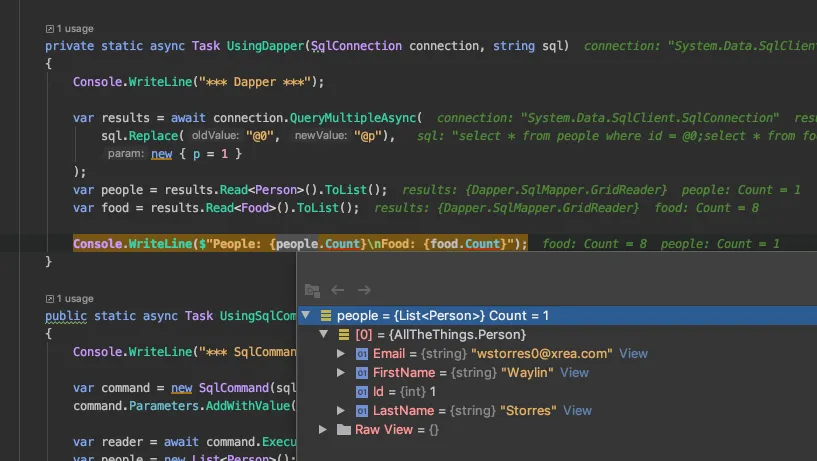Image resolution: width=817 pixels, height=461 pixels.
Task: Click the back arrow in debugger popup
Action: pyautogui.click(x=338, y=290)
